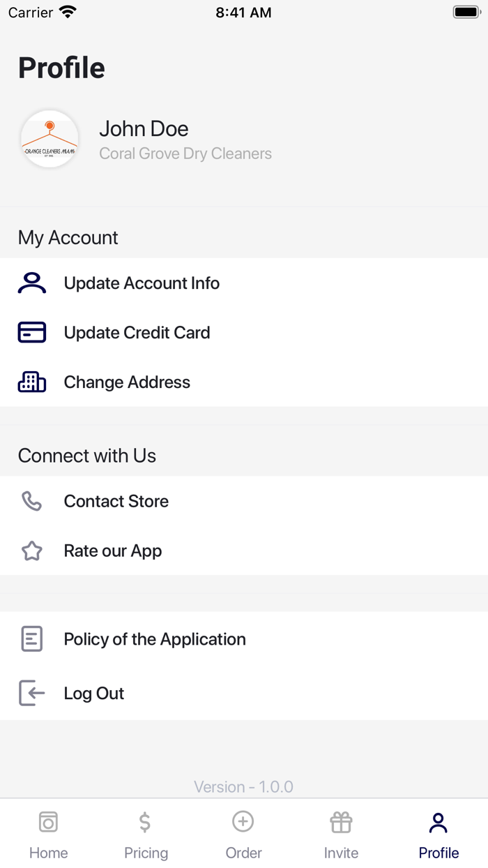
Task: Open the Invite gift icon tab
Action: (x=341, y=823)
